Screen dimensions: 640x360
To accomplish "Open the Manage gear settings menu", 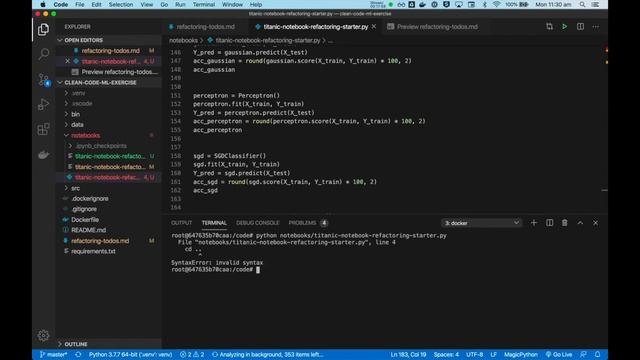I will click(x=43, y=336).
